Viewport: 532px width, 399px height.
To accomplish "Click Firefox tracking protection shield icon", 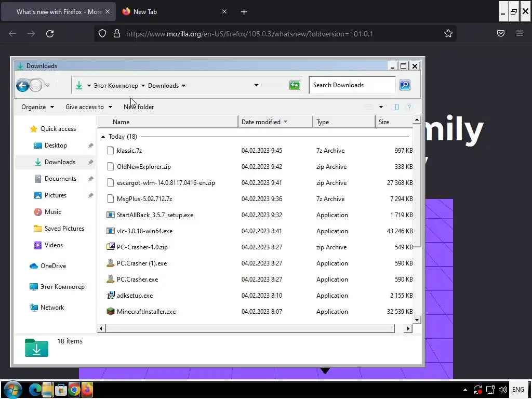I will click(x=102, y=33).
